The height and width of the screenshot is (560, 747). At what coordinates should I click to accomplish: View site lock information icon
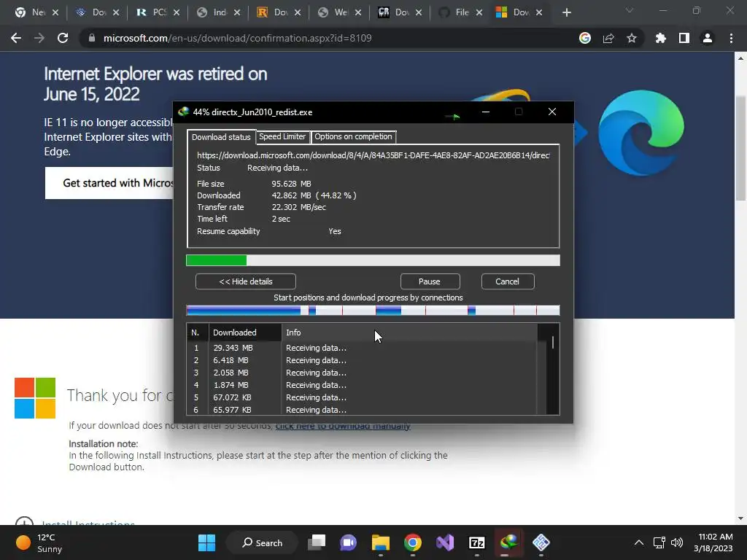click(92, 38)
